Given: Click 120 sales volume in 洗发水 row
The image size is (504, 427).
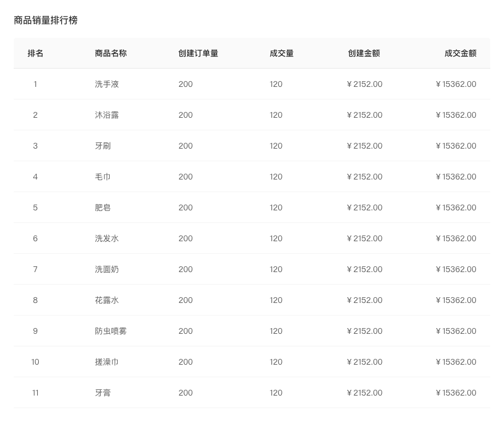Looking at the screenshot, I should click(276, 238).
